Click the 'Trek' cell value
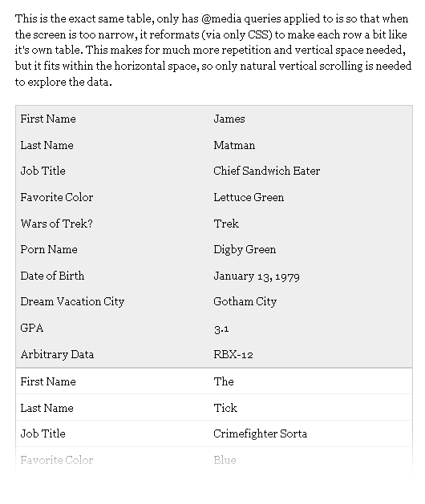 coord(226,224)
